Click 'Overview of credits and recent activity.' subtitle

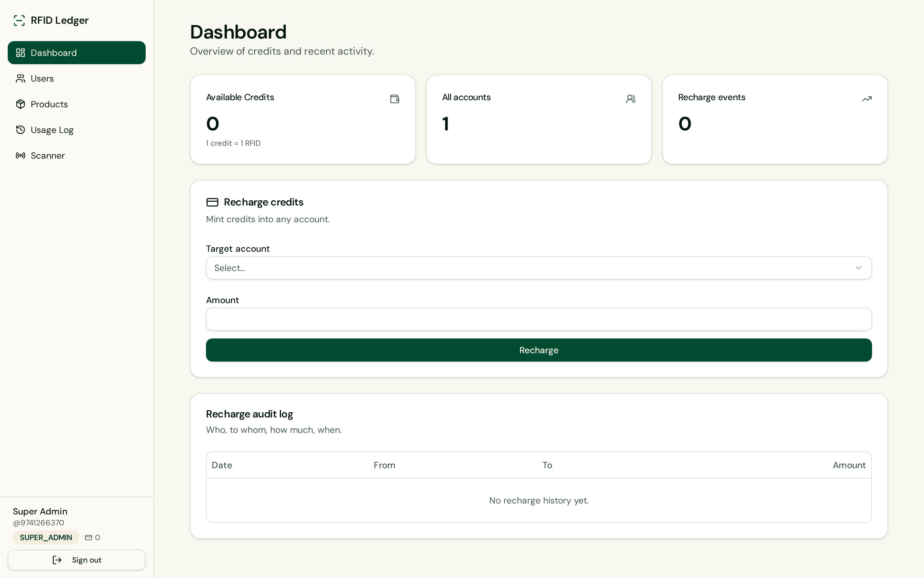[282, 51]
